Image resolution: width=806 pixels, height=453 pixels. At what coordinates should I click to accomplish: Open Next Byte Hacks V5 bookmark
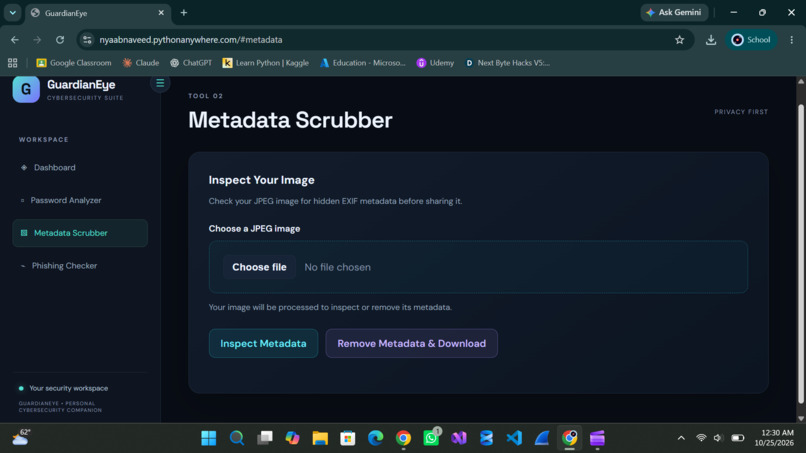pos(507,63)
